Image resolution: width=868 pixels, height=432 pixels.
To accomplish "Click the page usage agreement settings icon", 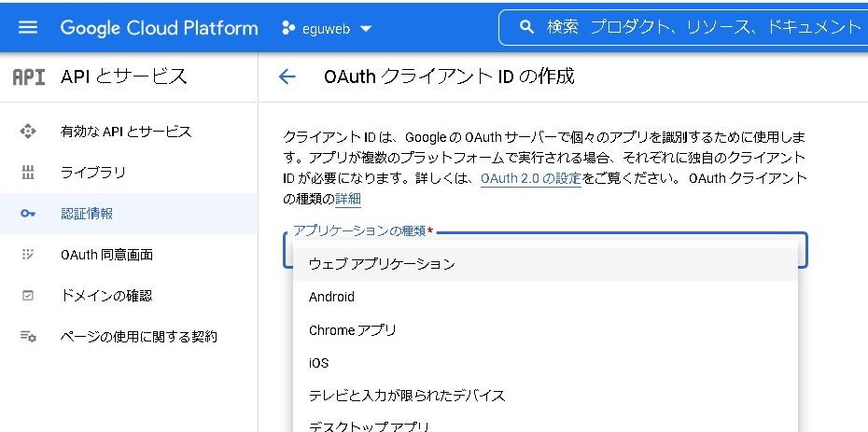I will point(28,336).
